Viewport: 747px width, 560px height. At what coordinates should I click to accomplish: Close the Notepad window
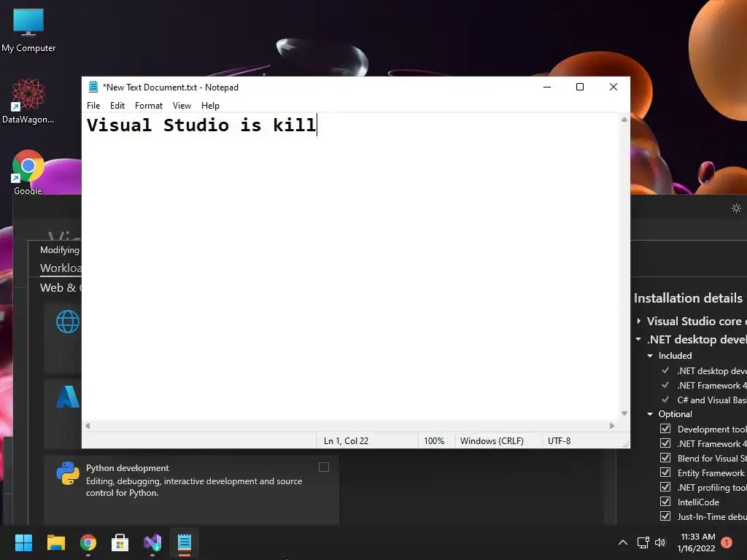click(614, 87)
